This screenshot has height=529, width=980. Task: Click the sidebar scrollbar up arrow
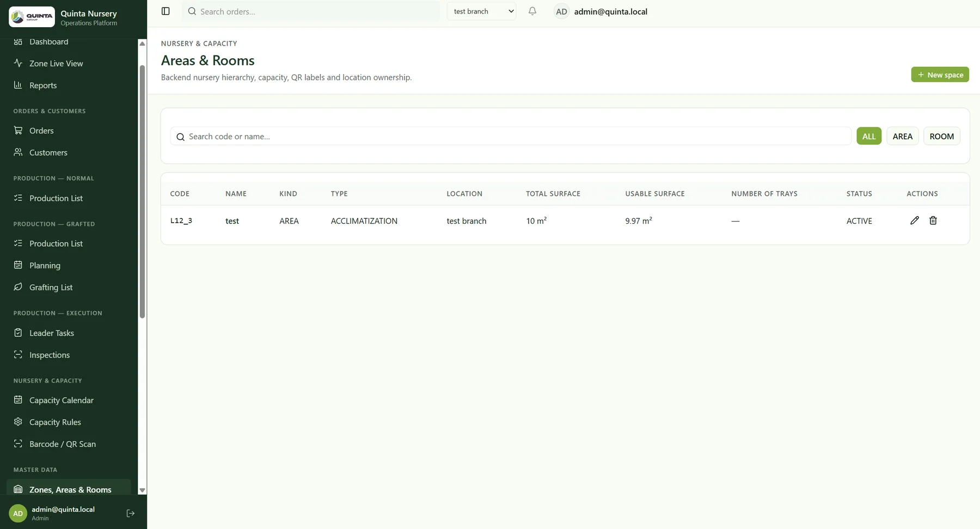(x=142, y=43)
